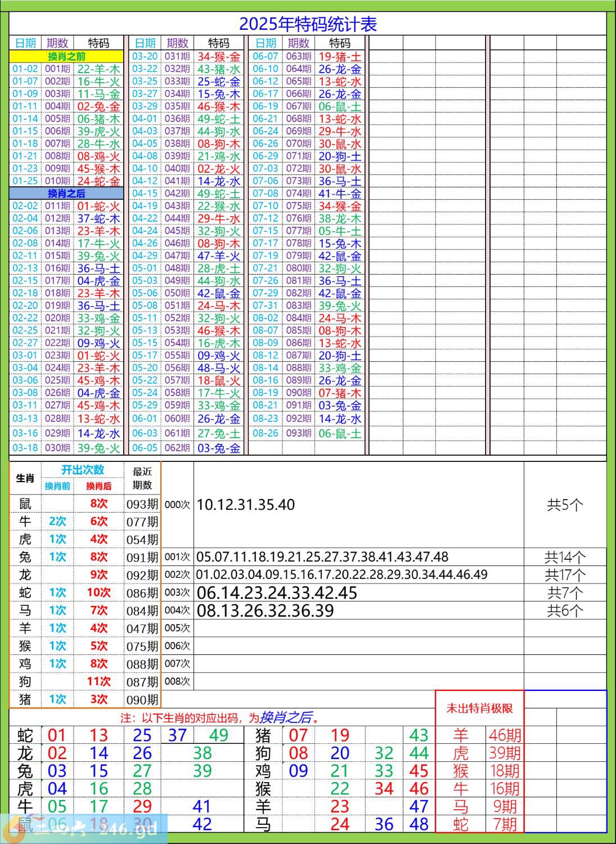The width and height of the screenshot is (616, 844).
Task: Click the "34-猴-金" result of period 031
Action: coord(219,56)
